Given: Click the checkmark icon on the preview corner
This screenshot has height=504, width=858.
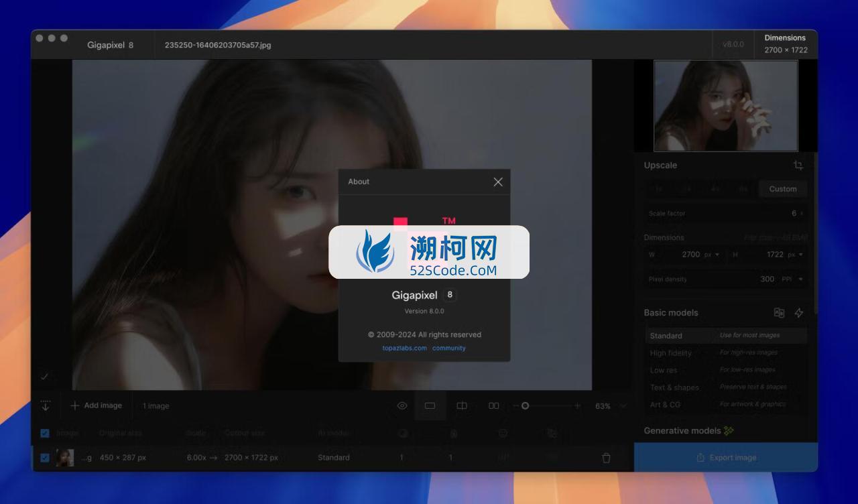Looking at the screenshot, I should [x=45, y=377].
